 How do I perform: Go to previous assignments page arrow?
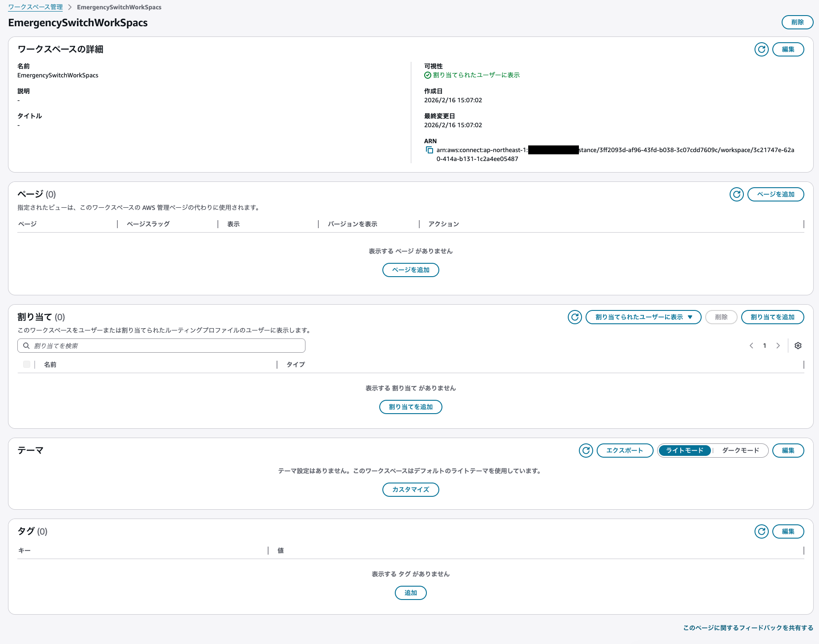pyautogui.click(x=751, y=346)
